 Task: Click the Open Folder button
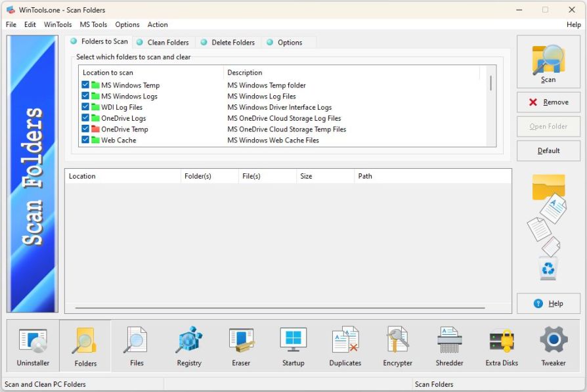(548, 127)
